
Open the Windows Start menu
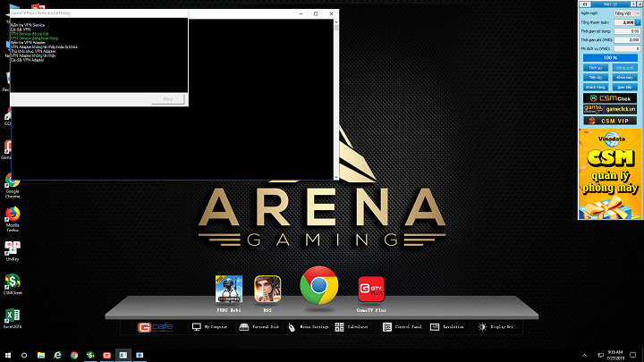tap(8, 356)
